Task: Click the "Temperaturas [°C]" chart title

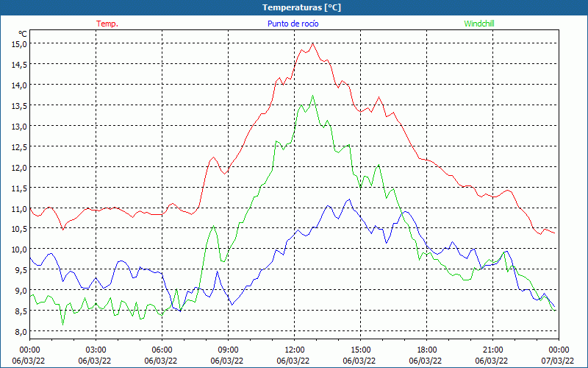Action: pos(301,7)
